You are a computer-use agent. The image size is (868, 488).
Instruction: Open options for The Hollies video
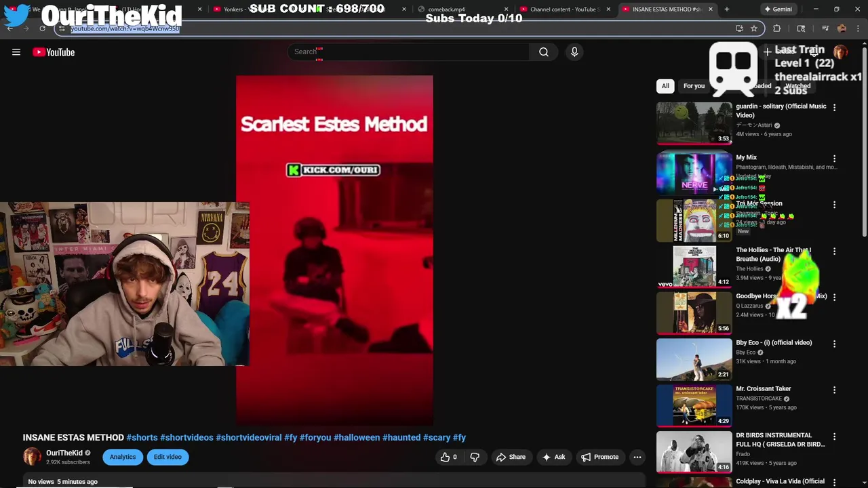(x=835, y=251)
